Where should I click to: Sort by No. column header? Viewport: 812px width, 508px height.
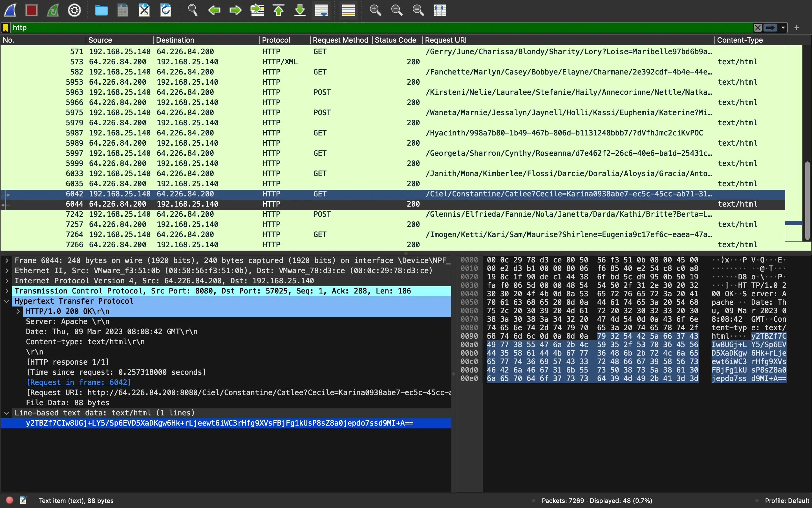(43, 40)
